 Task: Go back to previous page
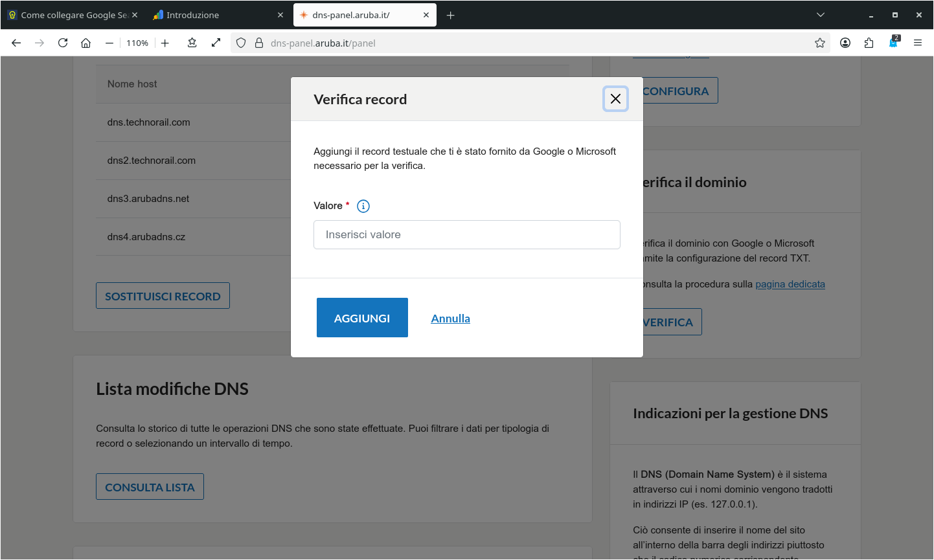(x=16, y=43)
